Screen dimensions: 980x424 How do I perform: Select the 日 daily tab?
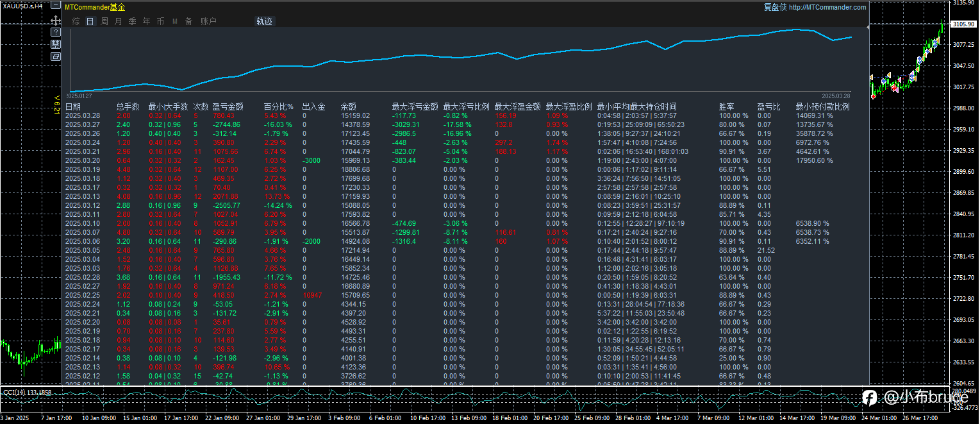pos(90,21)
